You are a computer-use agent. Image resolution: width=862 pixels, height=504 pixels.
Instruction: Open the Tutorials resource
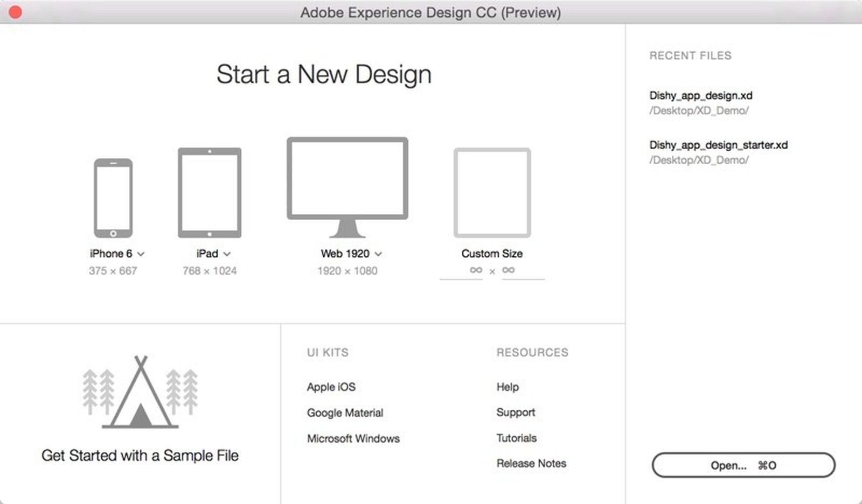pos(516,438)
